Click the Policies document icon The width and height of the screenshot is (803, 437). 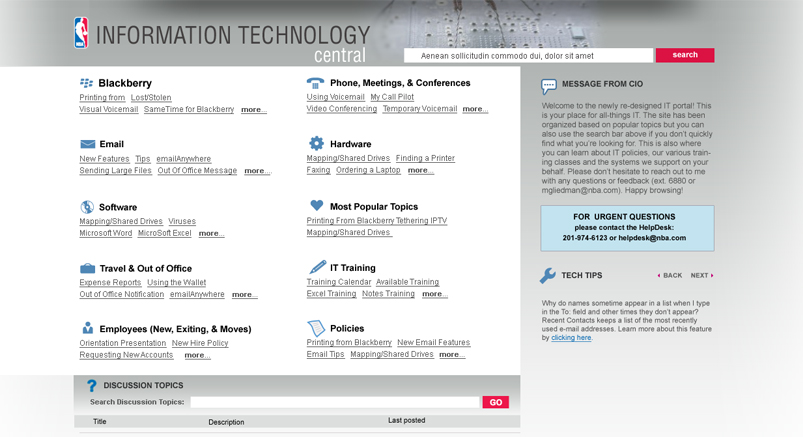coord(316,328)
